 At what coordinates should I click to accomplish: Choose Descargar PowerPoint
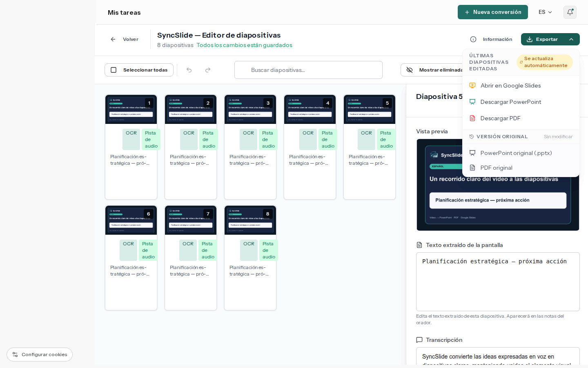point(521,102)
